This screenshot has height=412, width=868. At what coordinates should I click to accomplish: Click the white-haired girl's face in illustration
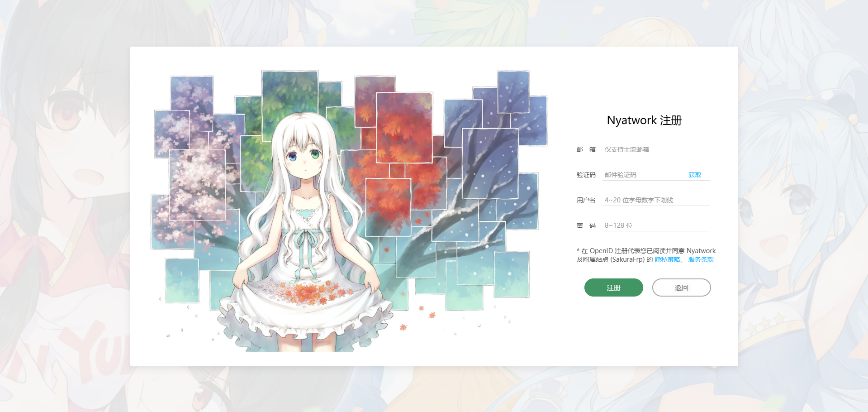pos(304,158)
